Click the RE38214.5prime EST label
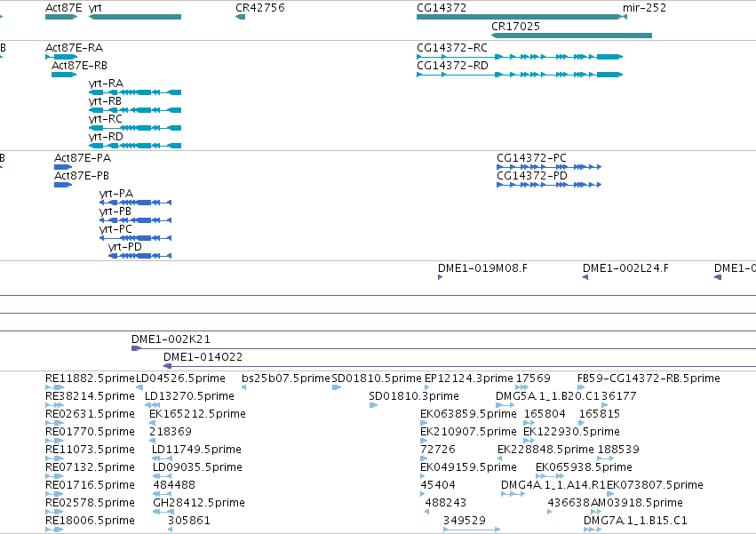 pos(90,396)
